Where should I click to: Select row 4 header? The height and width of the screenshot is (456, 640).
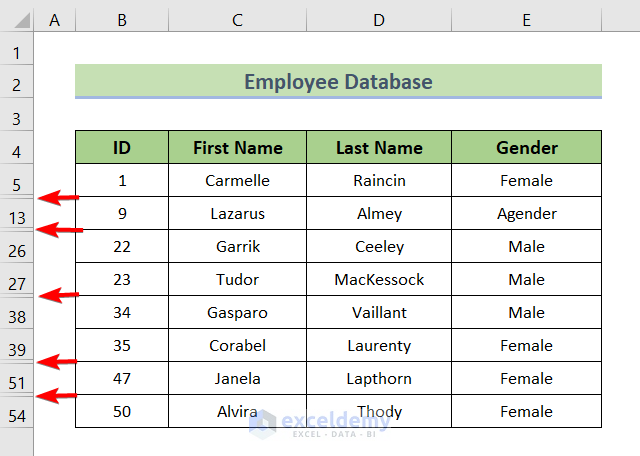17,152
